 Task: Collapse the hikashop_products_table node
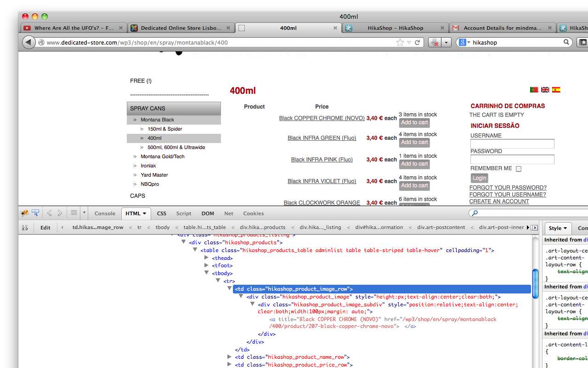(x=195, y=250)
